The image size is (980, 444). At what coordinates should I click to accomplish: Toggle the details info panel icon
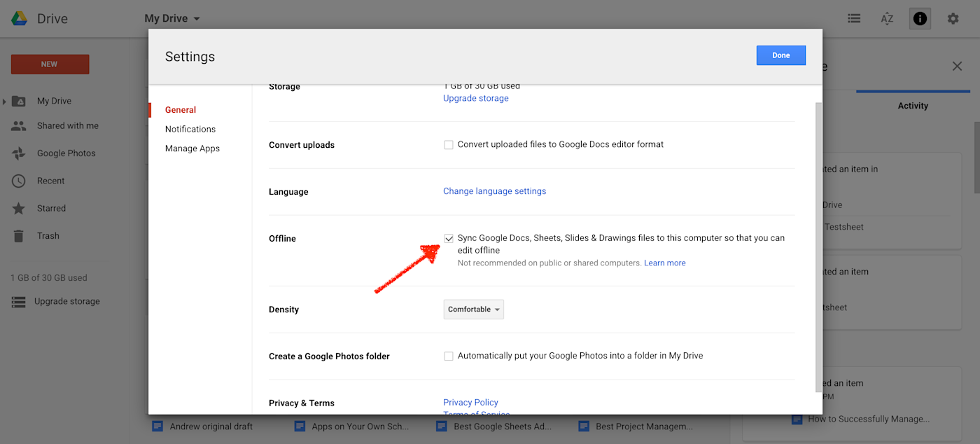tap(920, 18)
